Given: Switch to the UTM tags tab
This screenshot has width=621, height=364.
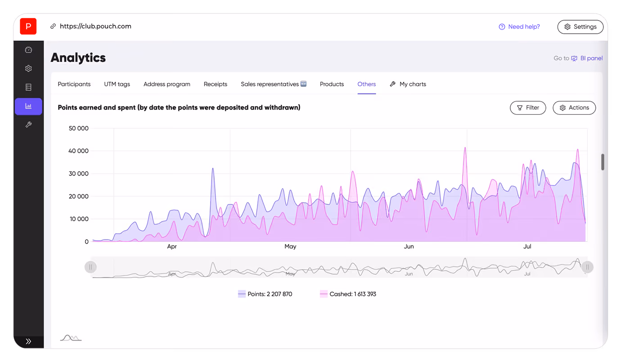Looking at the screenshot, I should [117, 84].
